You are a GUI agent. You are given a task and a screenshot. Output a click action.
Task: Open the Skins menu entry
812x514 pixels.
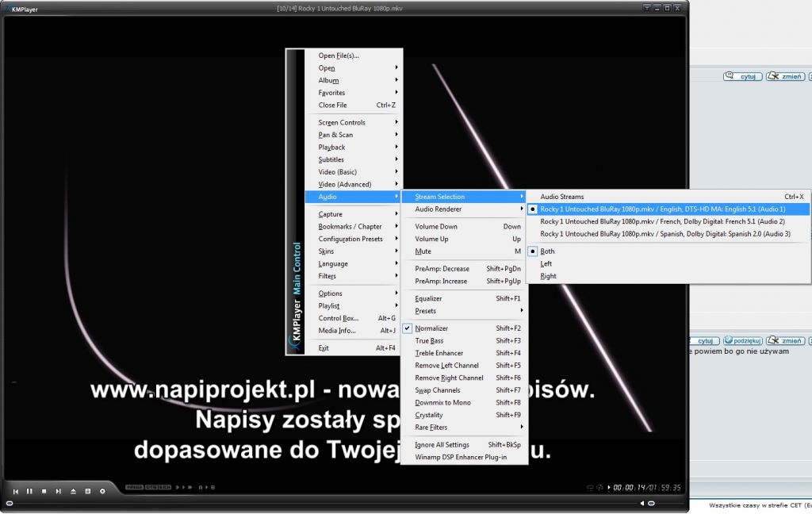point(353,251)
